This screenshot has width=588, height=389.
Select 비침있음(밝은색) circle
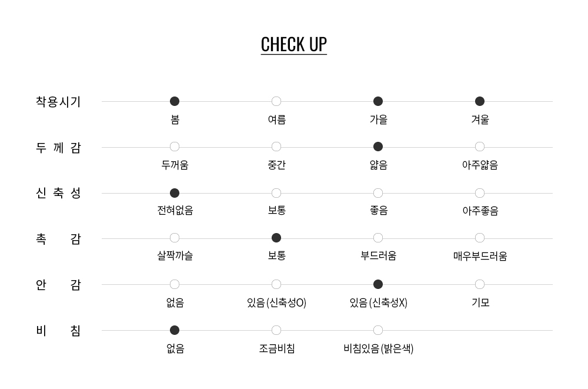[x=378, y=330]
